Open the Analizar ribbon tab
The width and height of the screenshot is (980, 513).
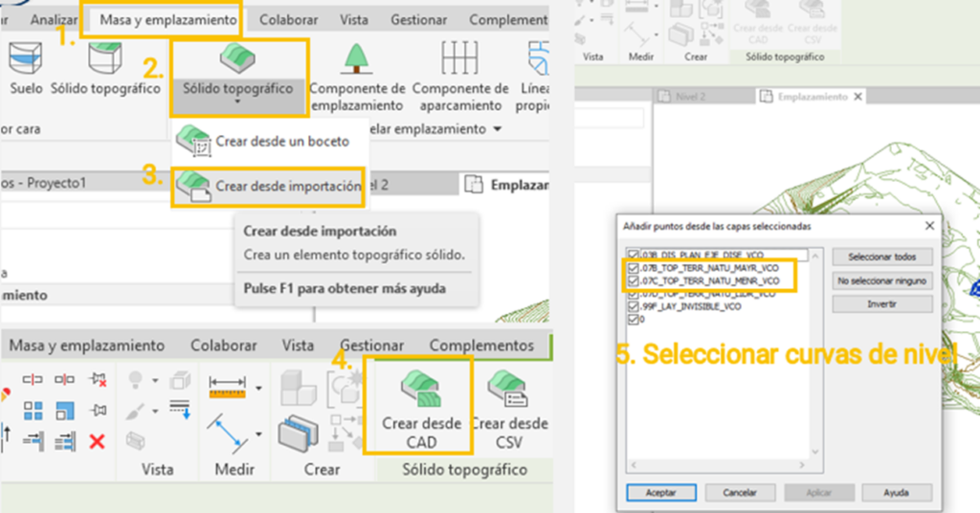point(54,20)
